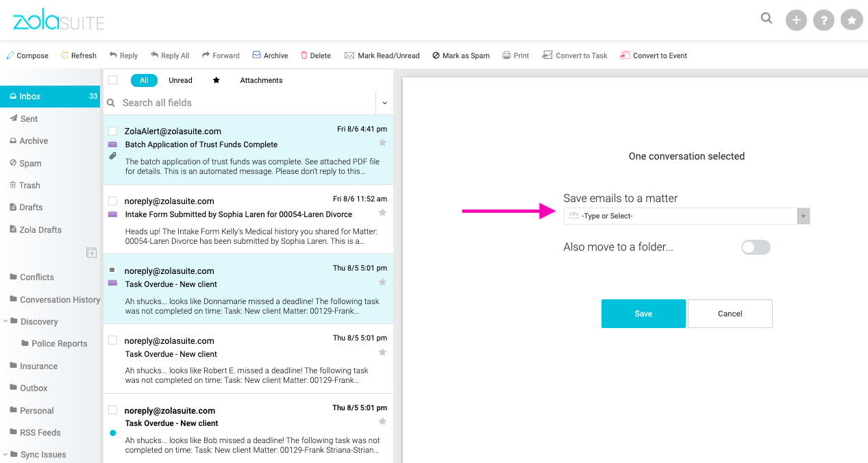Open the help question mark icon

pos(823,21)
